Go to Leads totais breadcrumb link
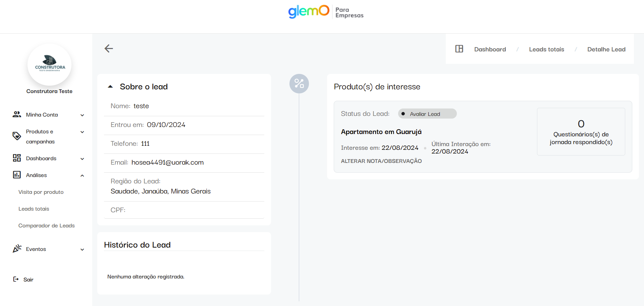Image resolution: width=644 pixels, height=306 pixels. click(x=546, y=49)
